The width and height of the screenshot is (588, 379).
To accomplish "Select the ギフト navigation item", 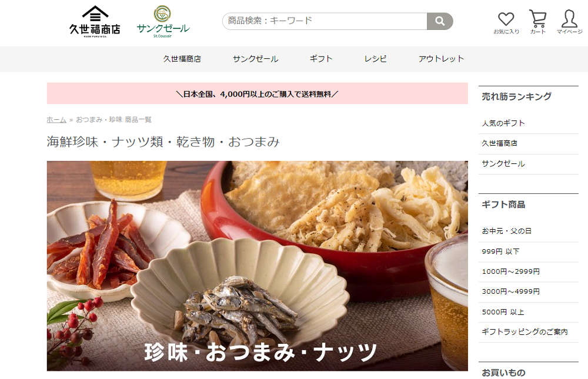I will [321, 59].
